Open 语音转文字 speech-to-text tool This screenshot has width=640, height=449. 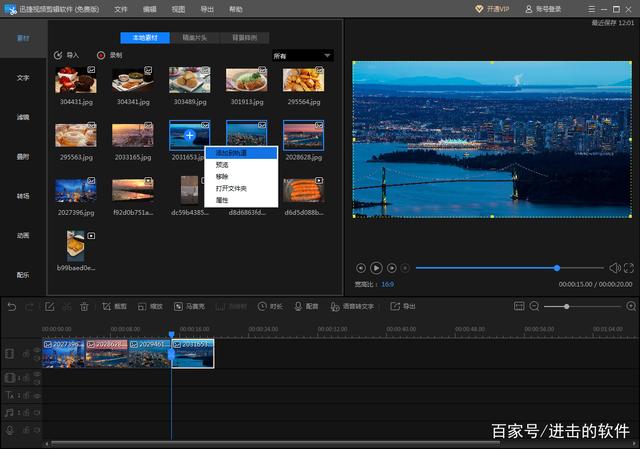[352, 307]
